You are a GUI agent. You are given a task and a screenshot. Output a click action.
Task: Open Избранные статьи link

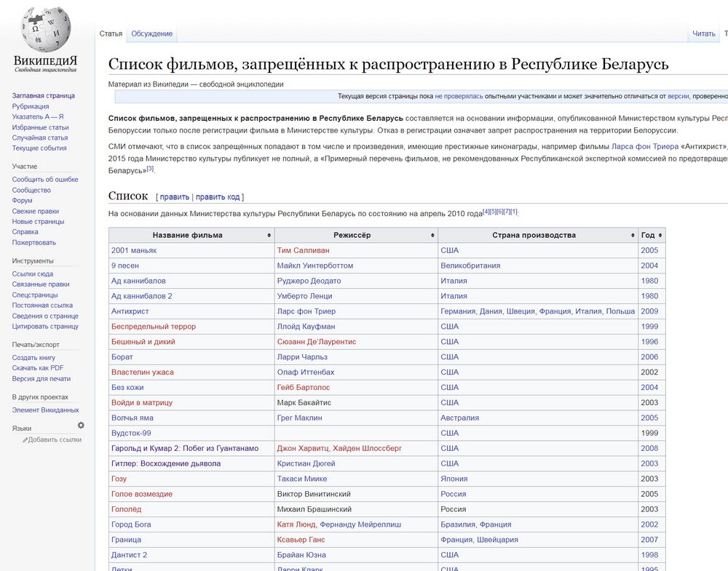(x=40, y=127)
